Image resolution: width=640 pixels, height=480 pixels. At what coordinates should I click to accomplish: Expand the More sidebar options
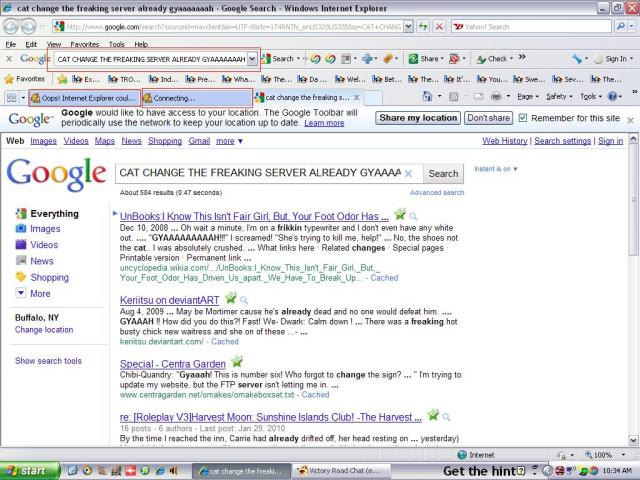tap(39, 294)
